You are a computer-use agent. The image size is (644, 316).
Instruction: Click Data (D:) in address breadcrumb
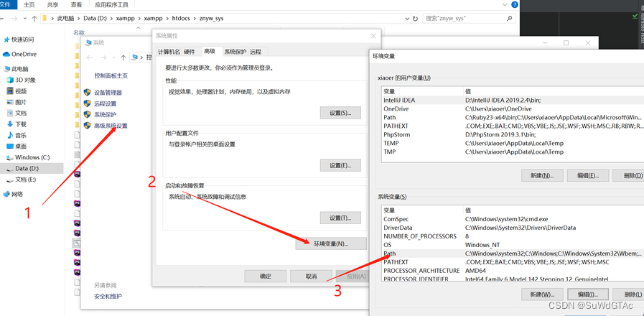click(x=95, y=19)
